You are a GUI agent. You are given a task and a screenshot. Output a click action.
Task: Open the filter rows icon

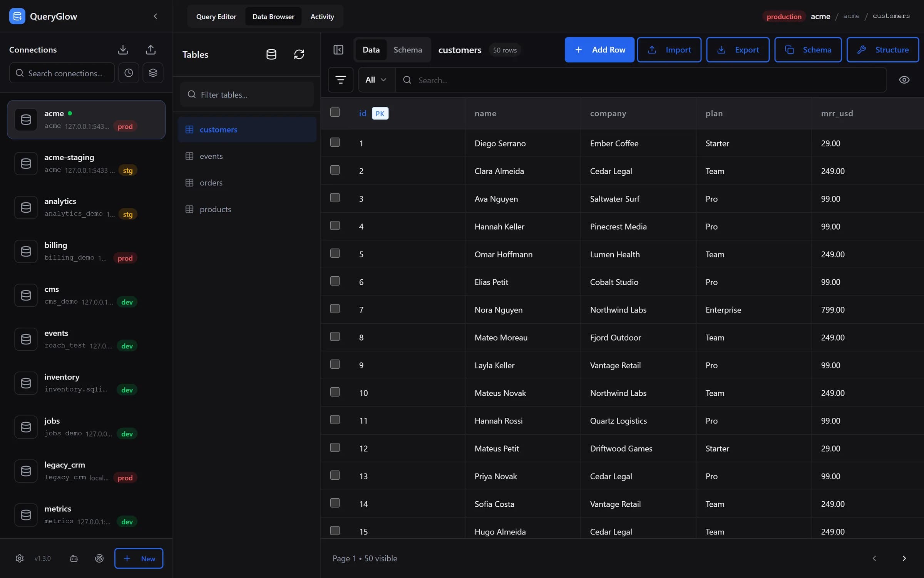pos(341,80)
